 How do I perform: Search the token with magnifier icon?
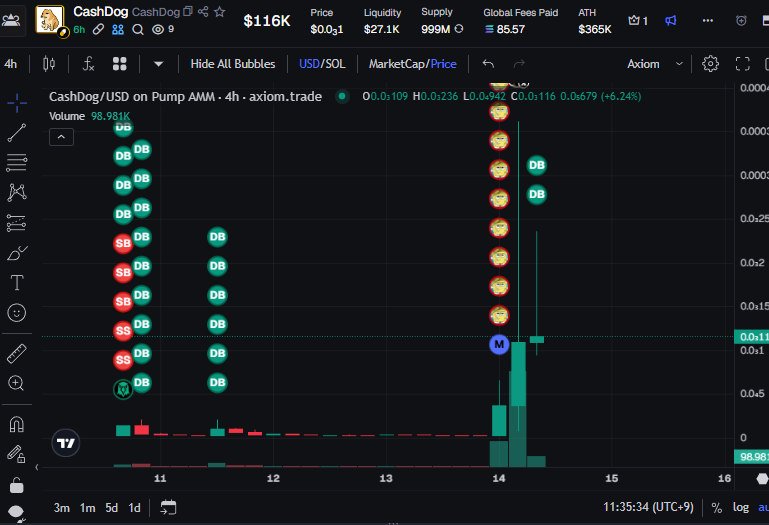click(x=138, y=29)
